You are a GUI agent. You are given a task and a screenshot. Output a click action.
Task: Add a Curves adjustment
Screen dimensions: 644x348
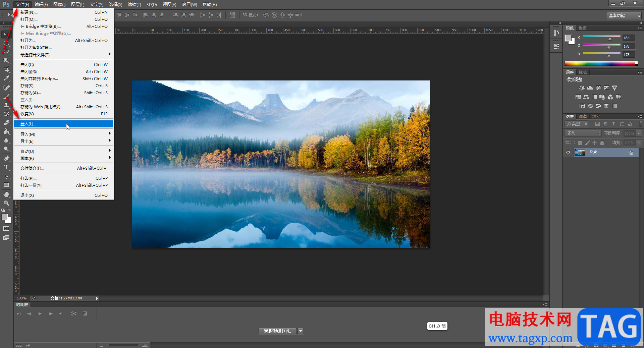(x=598, y=88)
